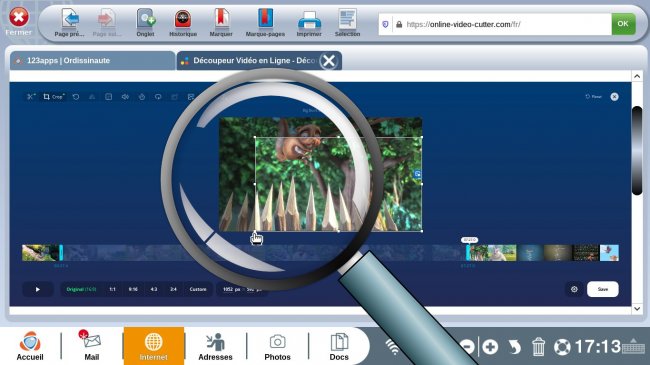Viewport: 650px width, 365px height.
Task: Save the edited video
Action: tap(603, 289)
